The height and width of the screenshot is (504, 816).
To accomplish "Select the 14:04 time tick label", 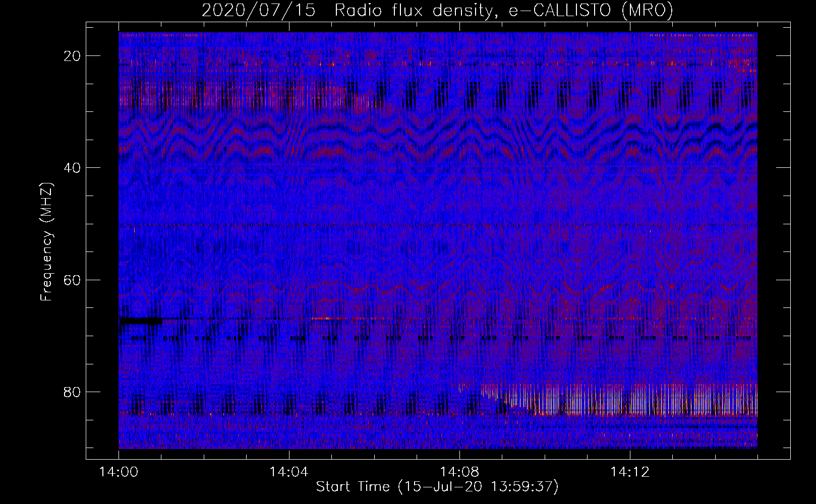I will 288,472.
